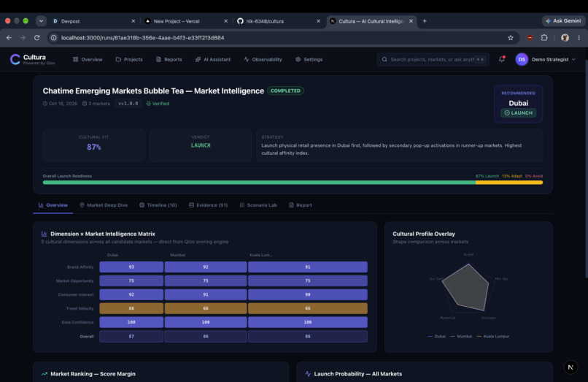Select the Scenario Lab tab
The width and height of the screenshot is (588, 382).
pyautogui.click(x=258, y=205)
